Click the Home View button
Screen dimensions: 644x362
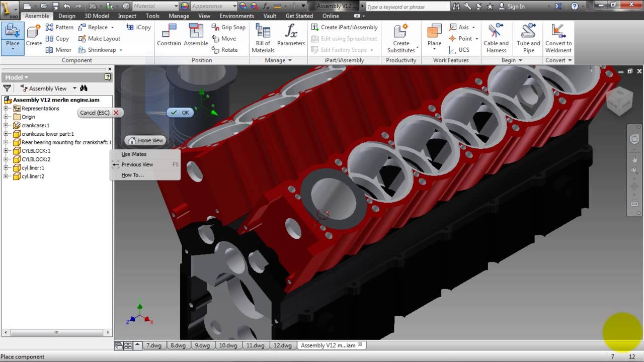145,141
